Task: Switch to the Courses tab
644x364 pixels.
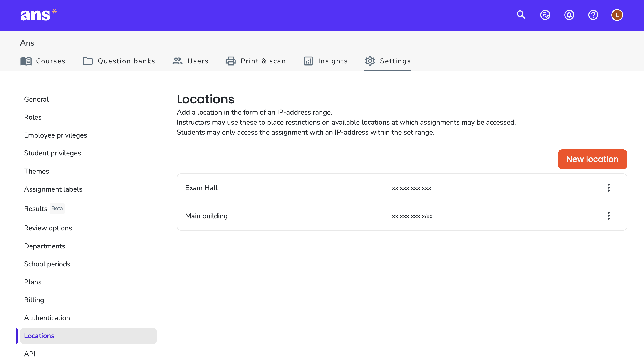Action: click(43, 61)
